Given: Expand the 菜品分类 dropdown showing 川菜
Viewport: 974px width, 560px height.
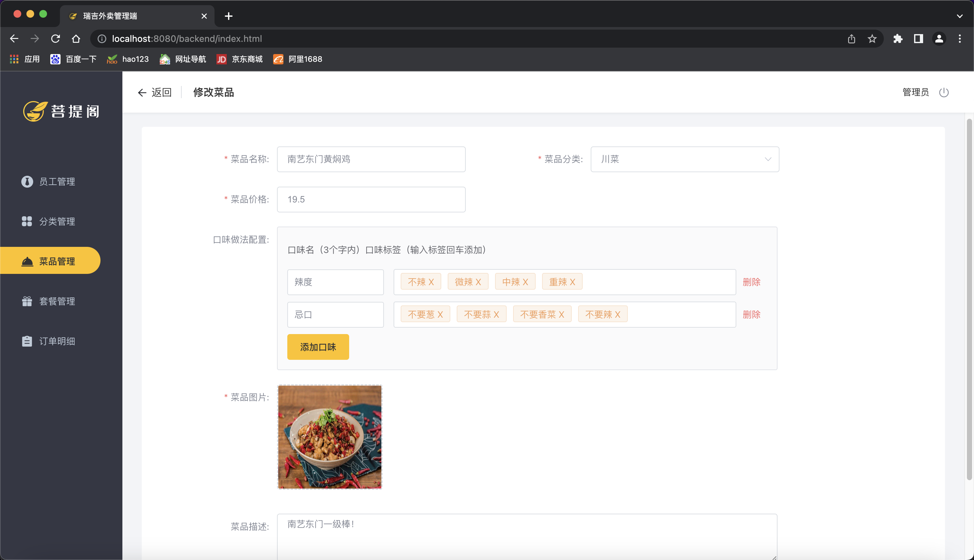Looking at the screenshot, I should tap(685, 159).
